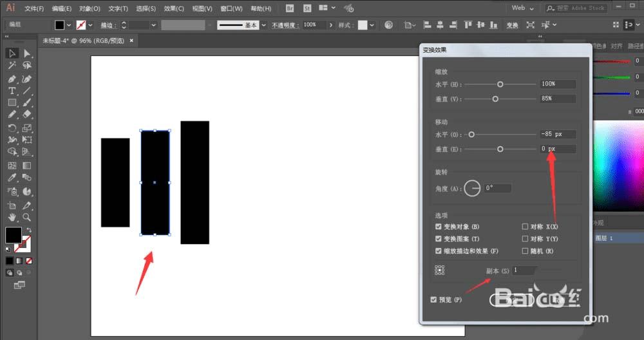Select the Magic Wand tool
Image resolution: width=644 pixels, height=340 pixels.
point(12,65)
